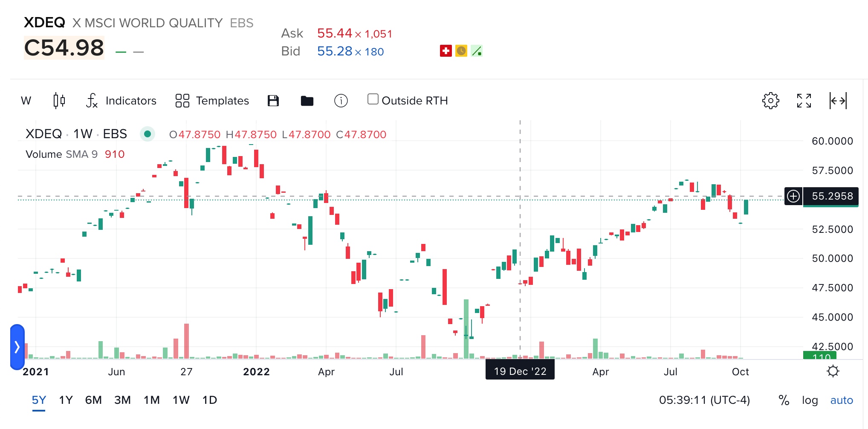Click the yellow clock status icon
The image size is (868, 429).
click(x=461, y=51)
